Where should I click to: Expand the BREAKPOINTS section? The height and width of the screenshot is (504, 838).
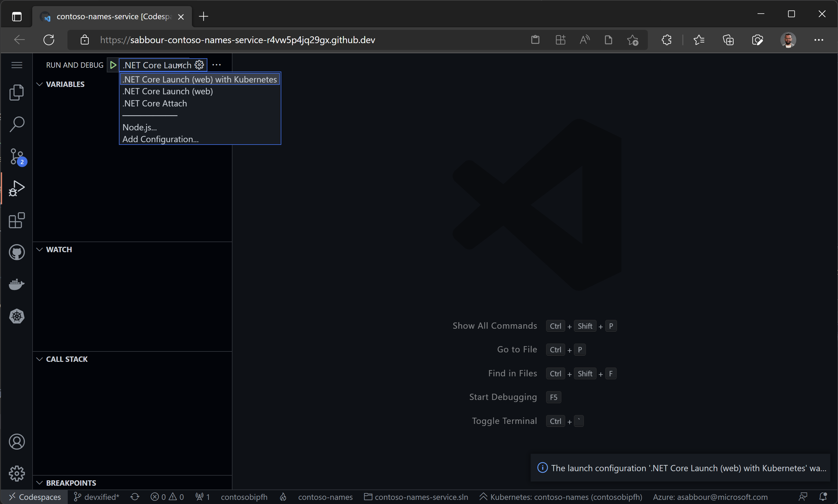[x=71, y=483]
